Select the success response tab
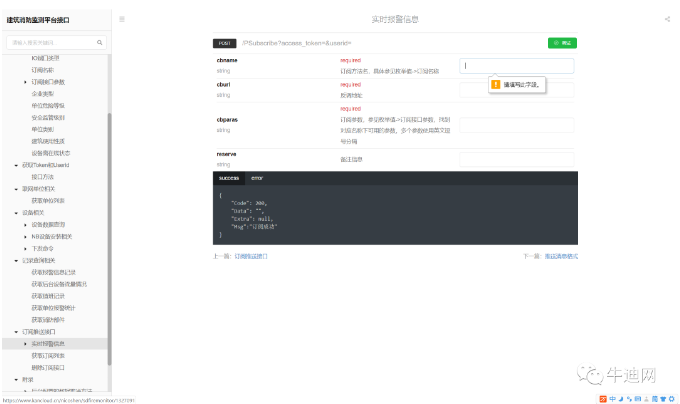The image size is (680, 404). pyautogui.click(x=229, y=177)
